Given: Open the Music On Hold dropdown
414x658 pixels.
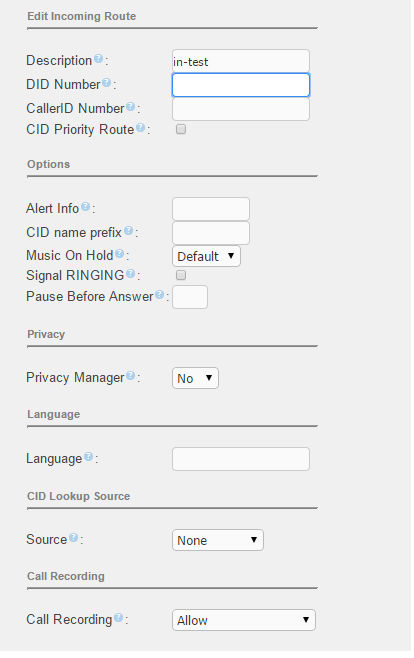Looking at the screenshot, I should (x=206, y=256).
